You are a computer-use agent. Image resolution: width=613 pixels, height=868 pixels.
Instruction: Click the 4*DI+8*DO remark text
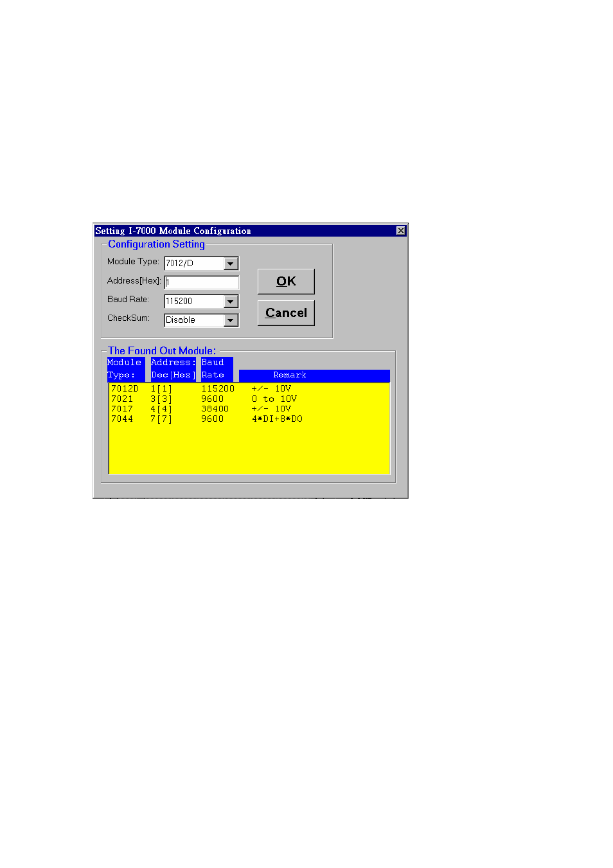(x=277, y=419)
